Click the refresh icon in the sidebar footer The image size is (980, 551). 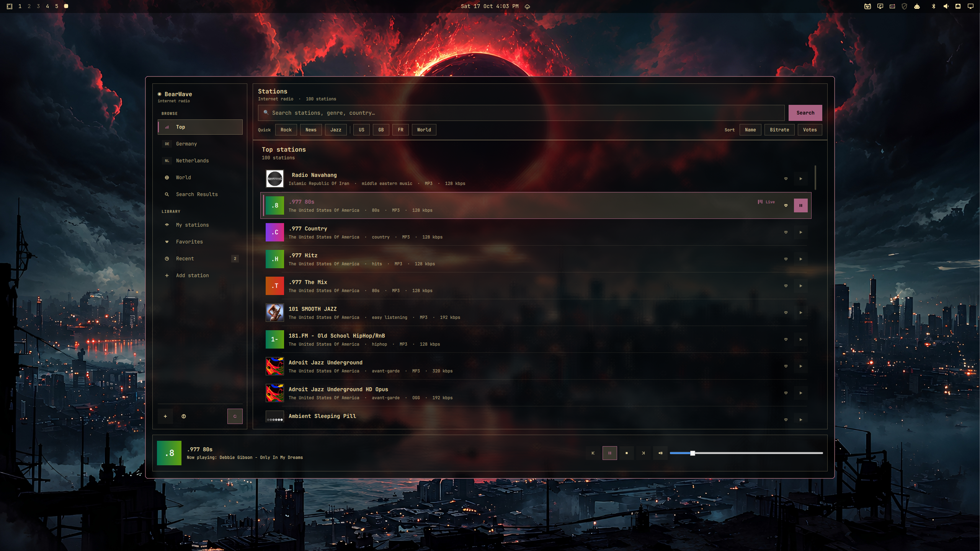coord(235,416)
